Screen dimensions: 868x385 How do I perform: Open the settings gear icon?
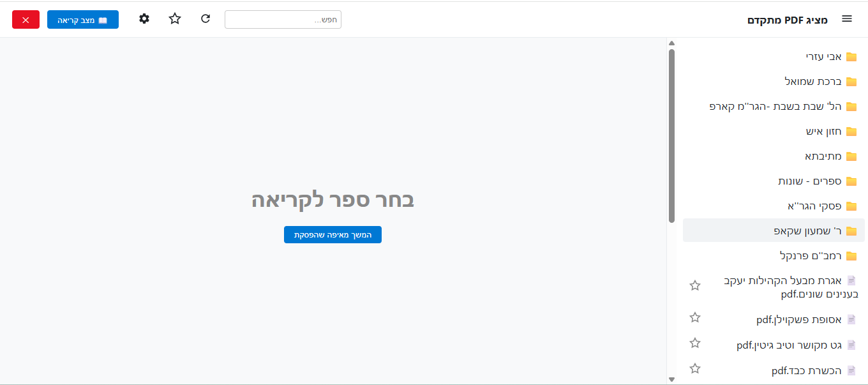(144, 19)
